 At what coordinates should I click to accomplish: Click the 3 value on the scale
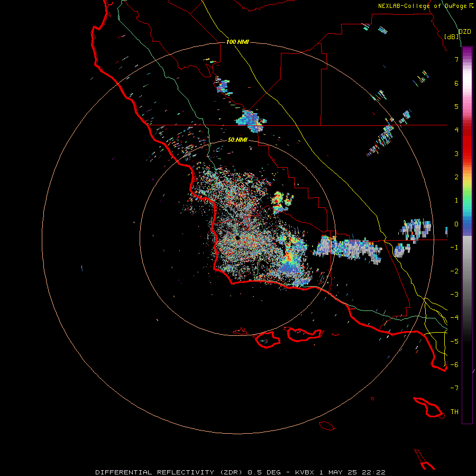coord(456,153)
